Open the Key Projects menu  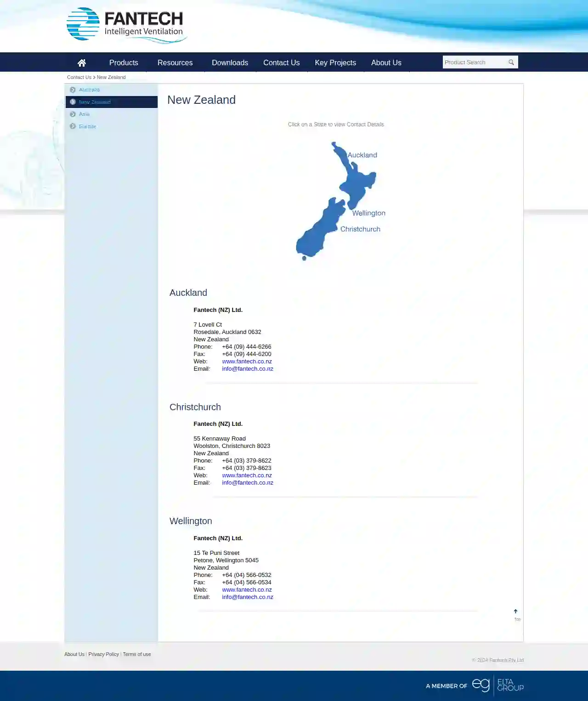335,63
